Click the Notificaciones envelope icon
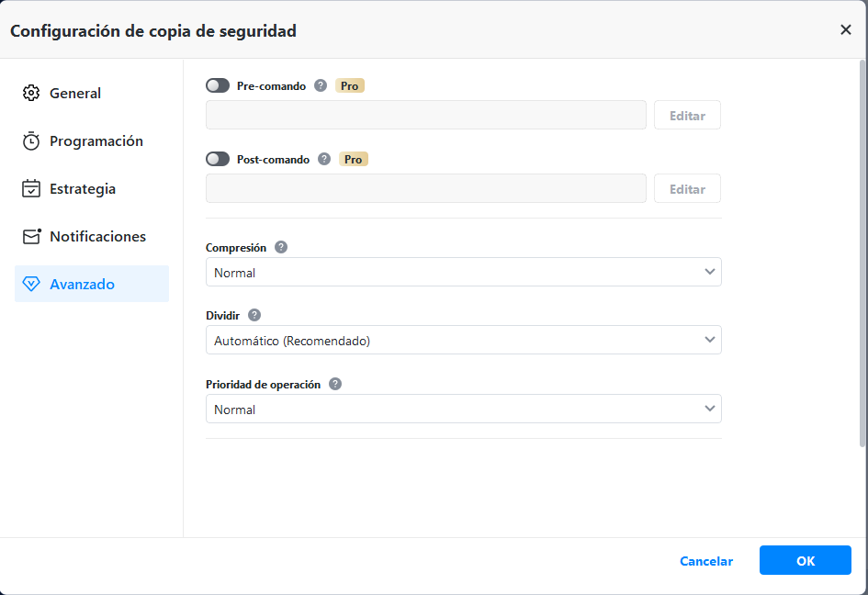The height and width of the screenshot is (595, 868). [x=32, y=236]
